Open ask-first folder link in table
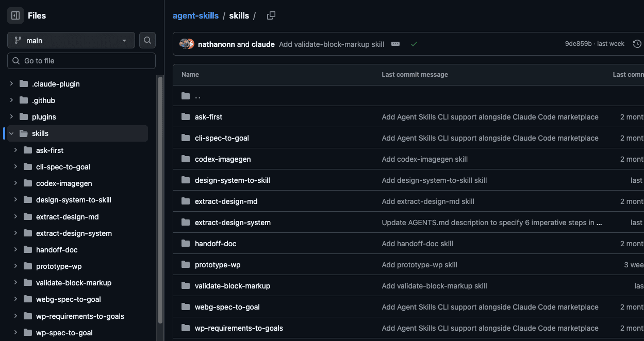The height and width of the screenshot is (341, 644). click(209, 117)
